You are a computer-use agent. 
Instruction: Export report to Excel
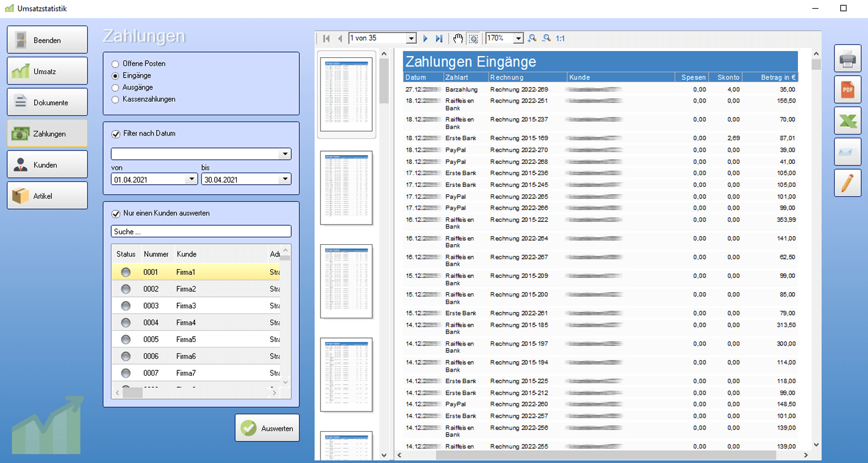[847, 120]
